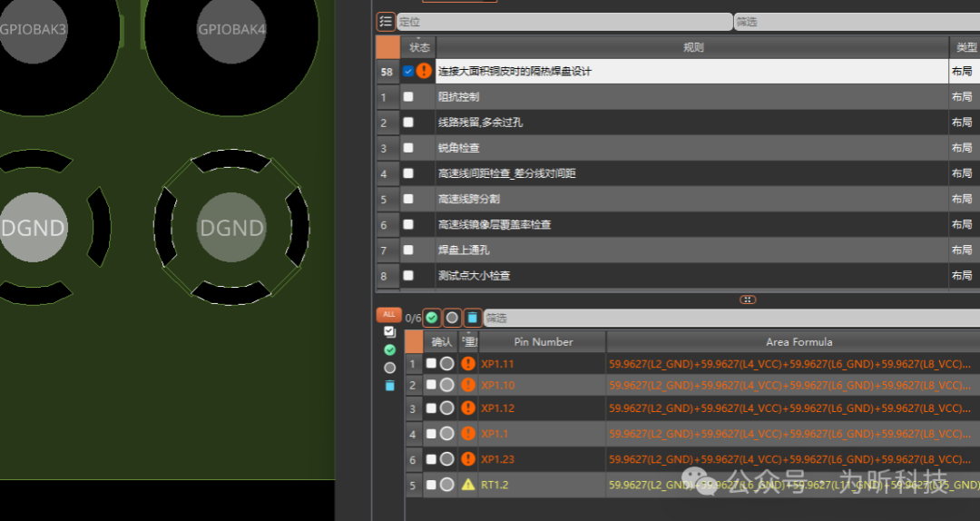980x521 pixels.
Task: Tick the 确认 checkbox for RT1.2
Action: point(431,484)
